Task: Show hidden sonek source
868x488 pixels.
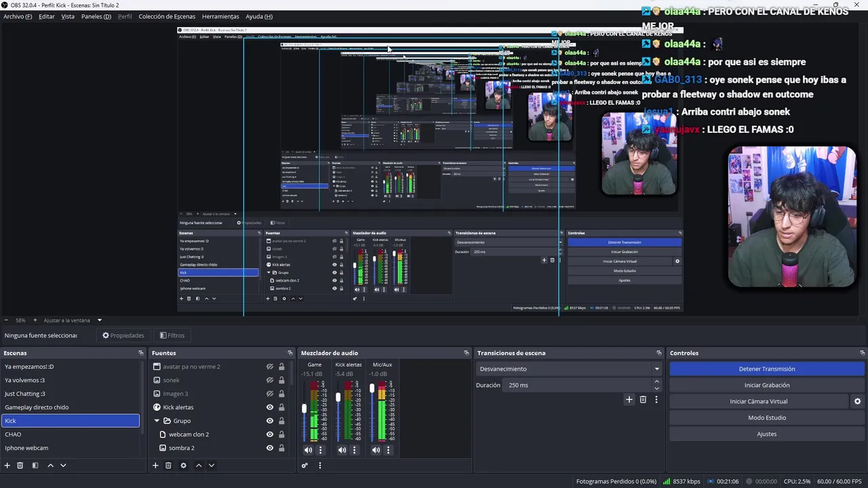Action: [270, 380]
